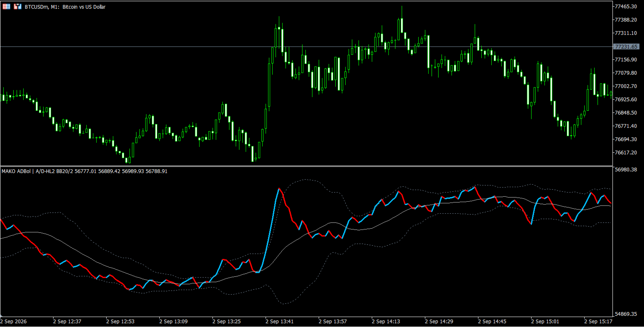Click the 2 Sep 13:41 time label

(280, 321)
